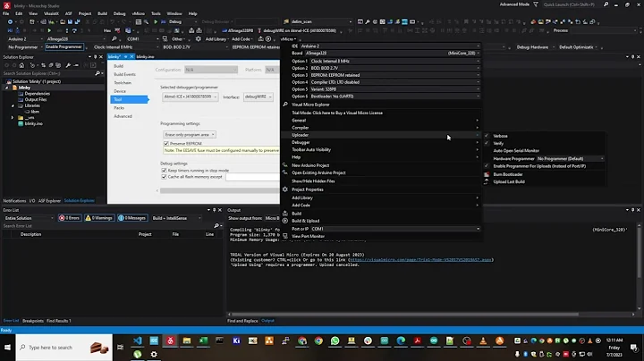The height and width of the screenshot is (361, 644).
Task: Toggle Verify option in Uploader submenu
Action: (x=498, y=144)
